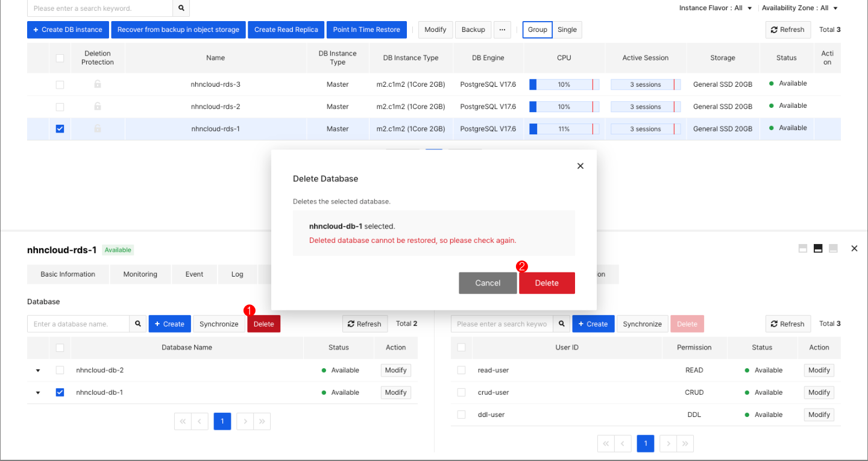Image resolution: width=868 pixels, height=461 pixels.
Task: Select the minimized bottom-panel layout icon
Action: 832,248
